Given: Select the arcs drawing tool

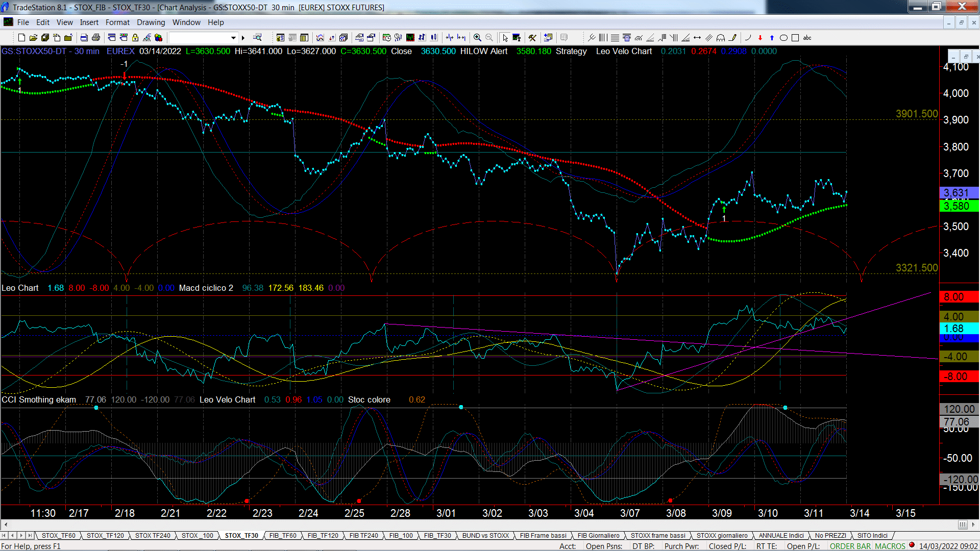Looking at the screenshot, I should (721, 38).
